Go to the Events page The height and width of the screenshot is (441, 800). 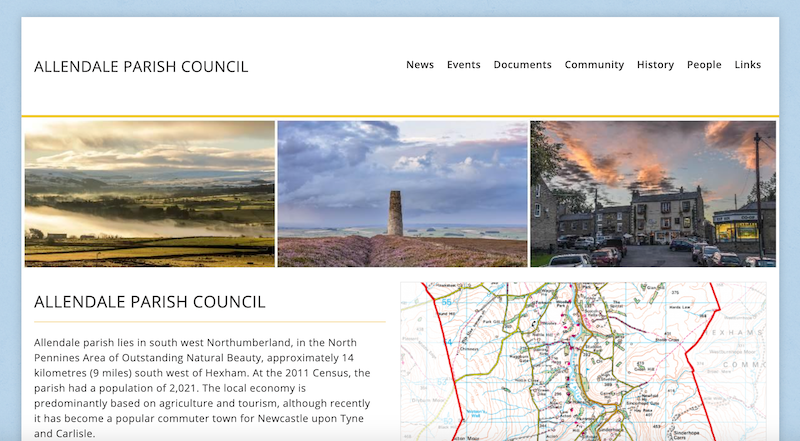click(x=463, y=65)
